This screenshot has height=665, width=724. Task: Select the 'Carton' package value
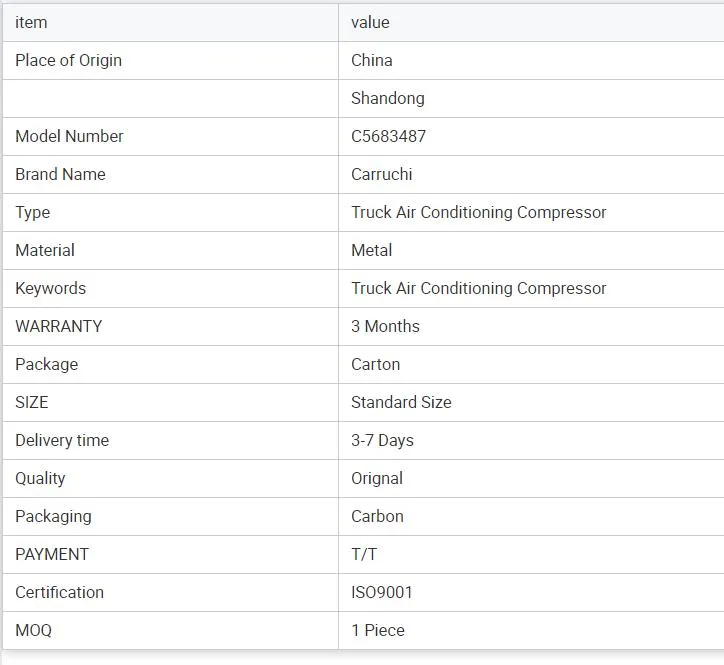click(375, 364)
